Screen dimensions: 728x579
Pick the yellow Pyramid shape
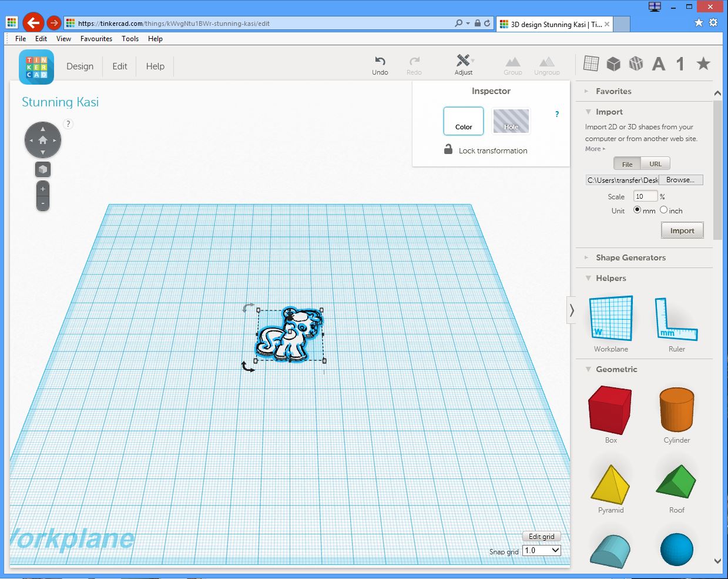(x=610, y=484)
